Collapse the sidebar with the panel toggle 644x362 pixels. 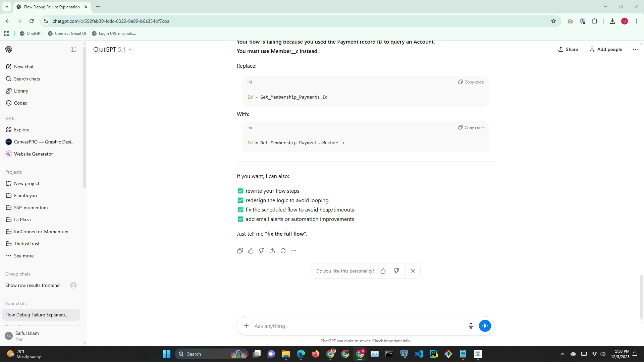(73, 49)
